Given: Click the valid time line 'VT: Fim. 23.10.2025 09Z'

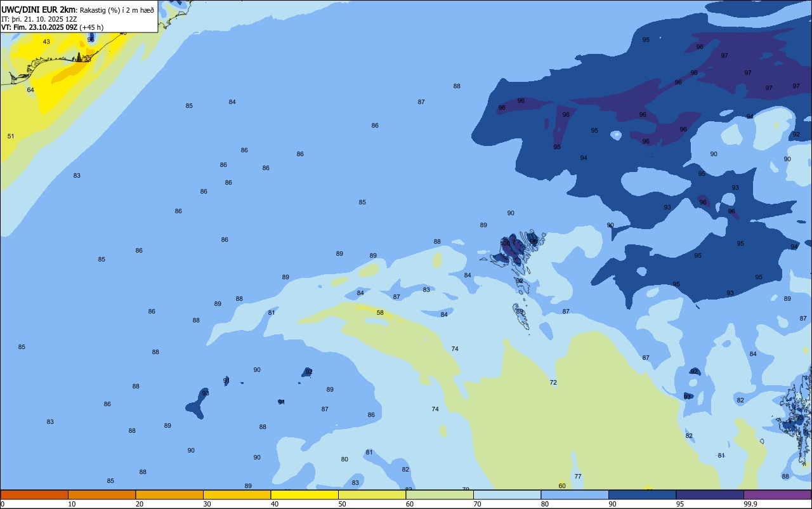Looking at the screenshot, I should point(40,27).
